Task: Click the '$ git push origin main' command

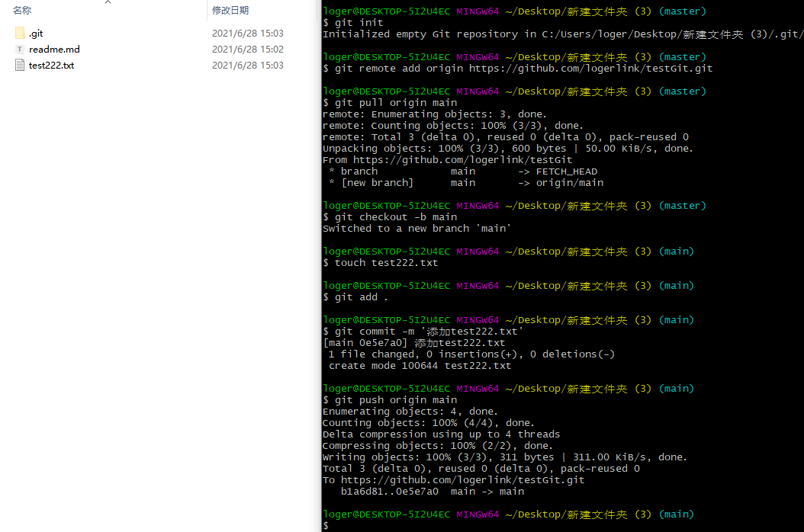Action: tap(390, 400)
